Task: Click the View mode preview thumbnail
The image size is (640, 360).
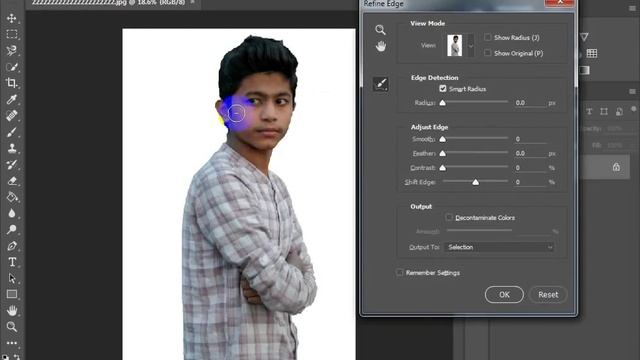Action: coord(455,45)
